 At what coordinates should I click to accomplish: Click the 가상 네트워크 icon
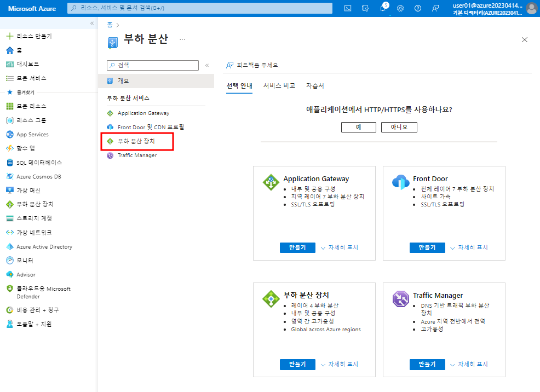point(10,232)
